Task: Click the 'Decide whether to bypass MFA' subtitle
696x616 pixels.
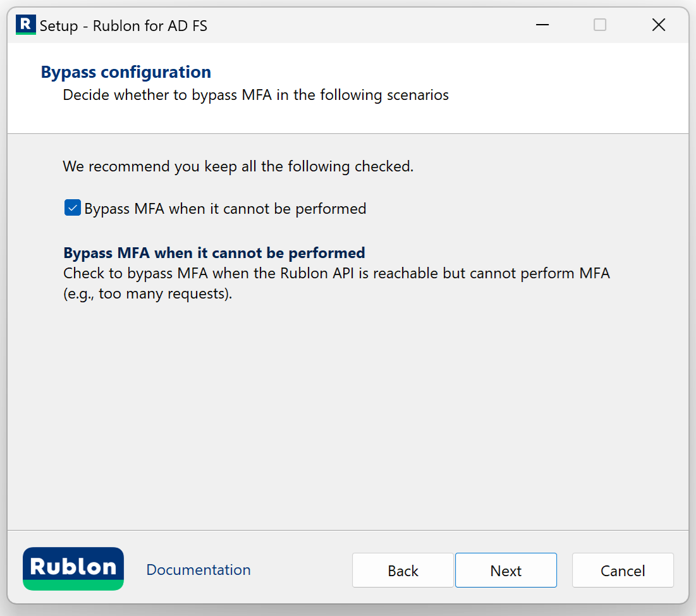Action: coord(255,95)
